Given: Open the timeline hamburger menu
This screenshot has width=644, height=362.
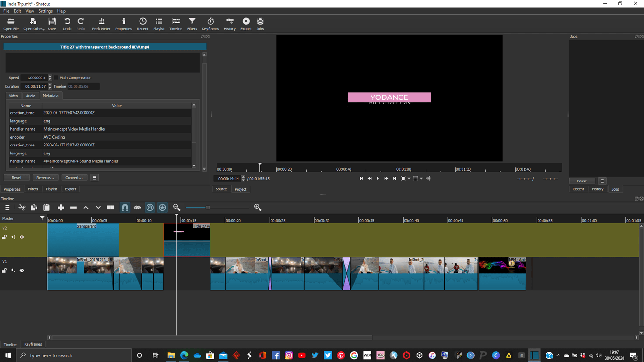Looking at the screenshot, I should tap(7, 208).
